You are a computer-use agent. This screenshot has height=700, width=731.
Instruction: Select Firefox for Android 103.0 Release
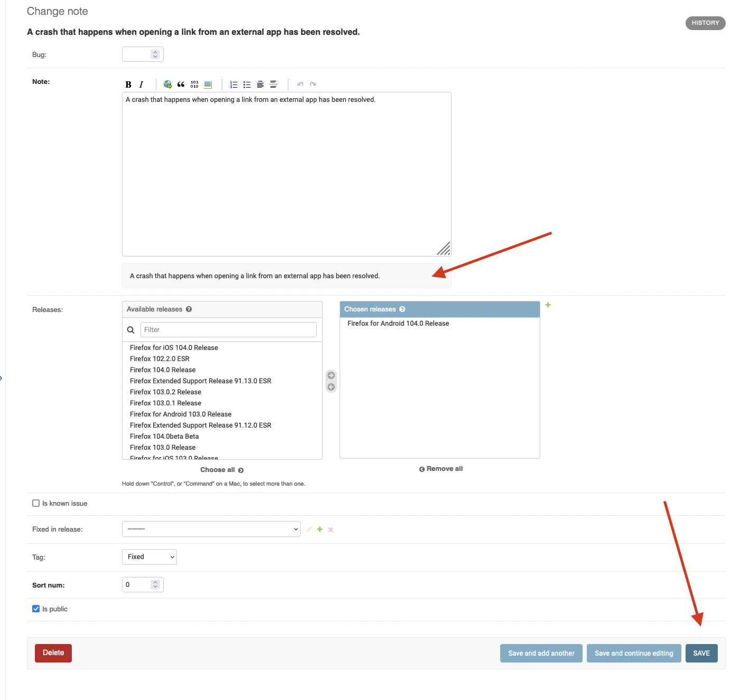click(x=181, y=414)
